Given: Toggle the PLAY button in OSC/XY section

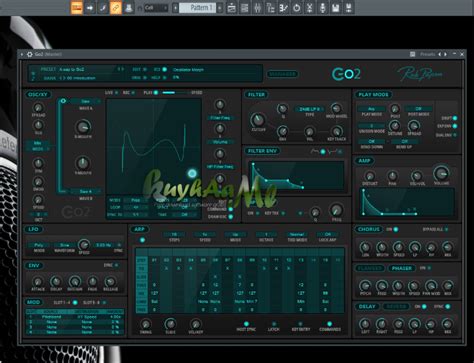Looking at the screenshot, I should [x=156, y=92].
